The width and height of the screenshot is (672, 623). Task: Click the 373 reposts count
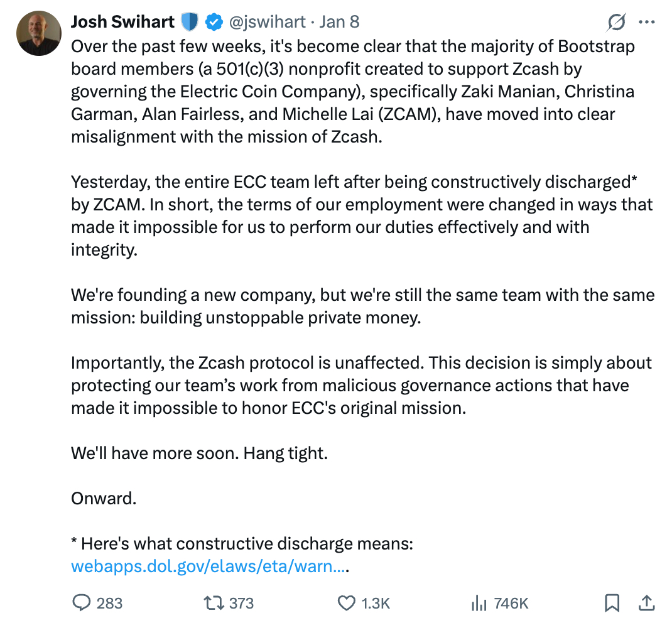coord(241,604)
